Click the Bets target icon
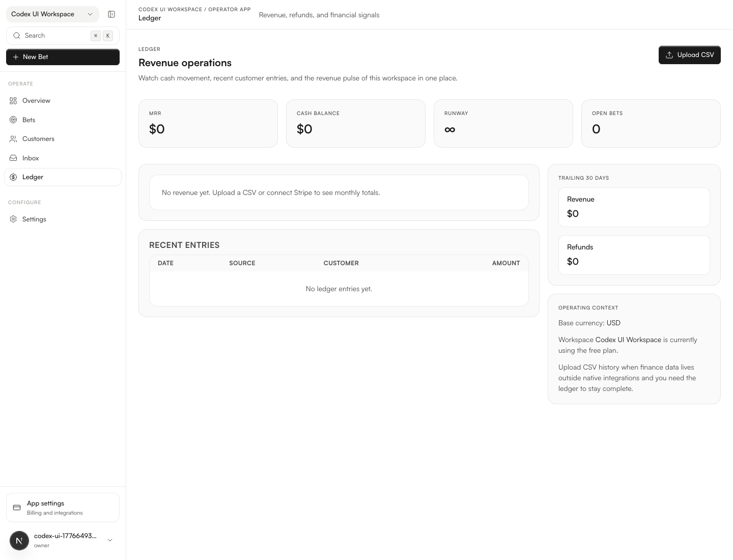733x560 pixels. pyautogui.click(x=13, y=120)
